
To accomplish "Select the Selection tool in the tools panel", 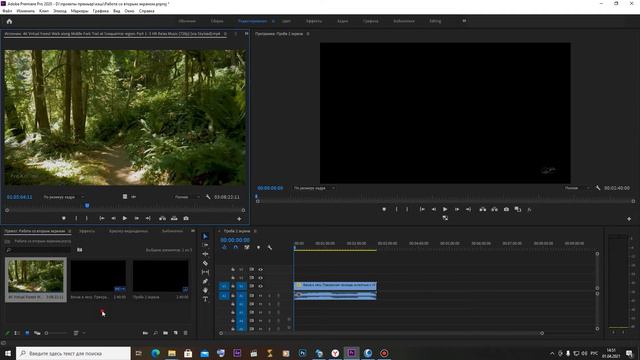I will point(205,236).
